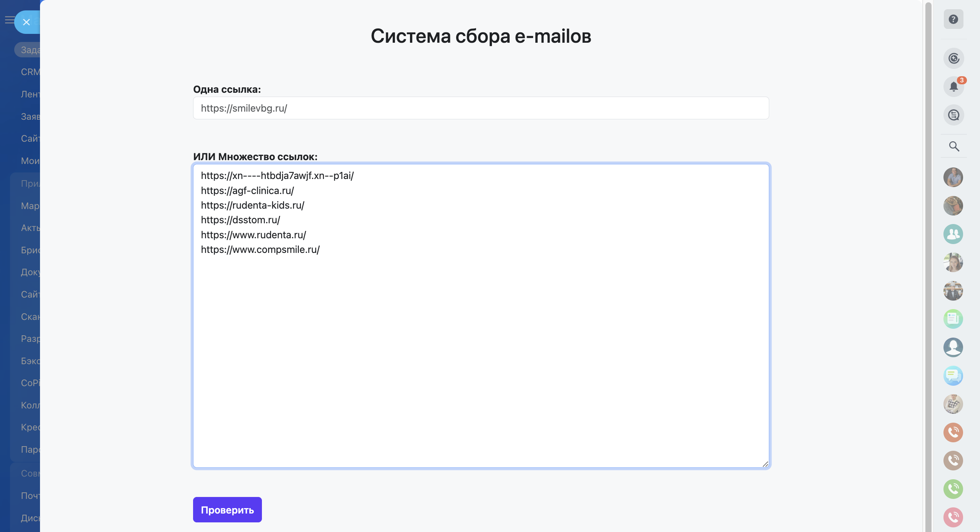
Task: Open the chat messenger icon with arrows
Action: 953,115
